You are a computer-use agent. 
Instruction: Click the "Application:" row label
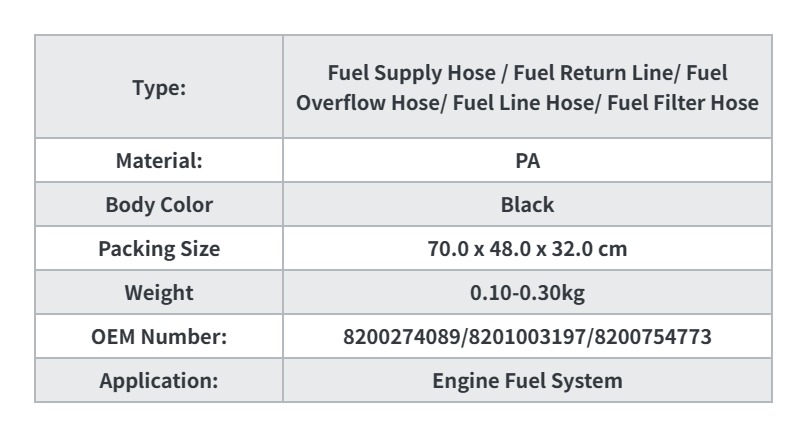159,381
